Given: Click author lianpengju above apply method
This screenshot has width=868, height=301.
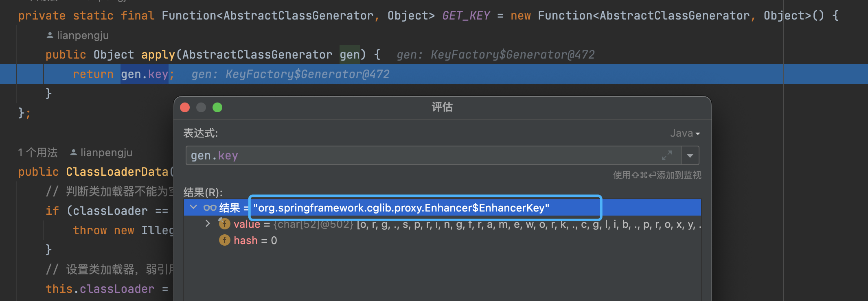Looking at the screenshot, I should (x=83, y=35).
